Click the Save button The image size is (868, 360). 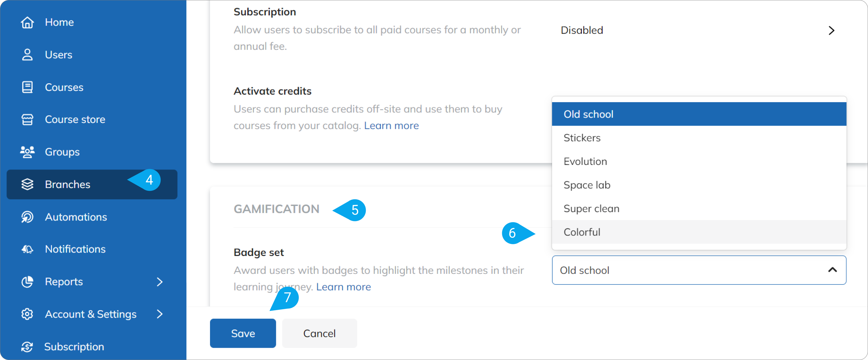coord(243,333)
